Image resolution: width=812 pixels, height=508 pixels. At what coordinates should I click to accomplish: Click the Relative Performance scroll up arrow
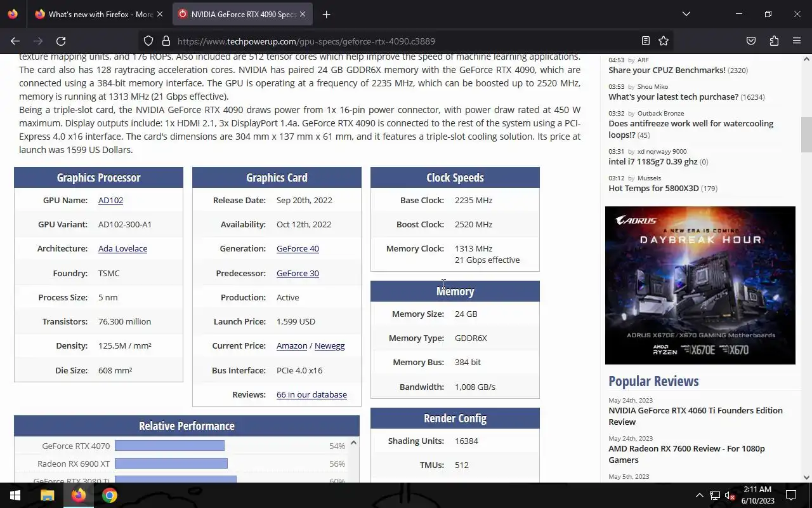click(x=353, y=443)
